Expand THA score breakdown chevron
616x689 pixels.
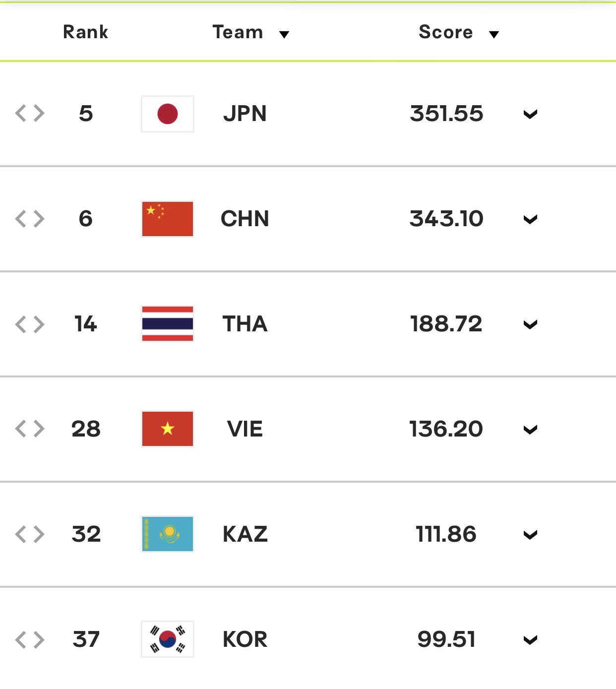point(531,325)
